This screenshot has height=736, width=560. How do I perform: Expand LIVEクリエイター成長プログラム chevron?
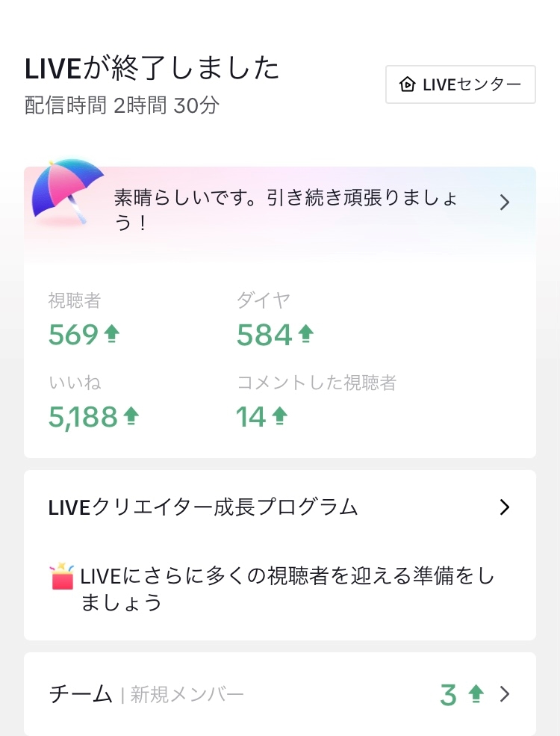click(505, 507)
